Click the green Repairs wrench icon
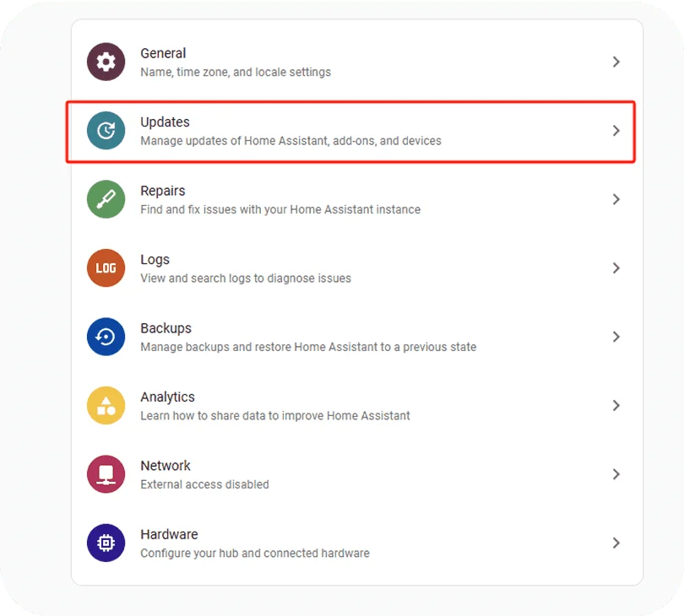The width and height of the screenshot is (684, 616). point(106,199)
